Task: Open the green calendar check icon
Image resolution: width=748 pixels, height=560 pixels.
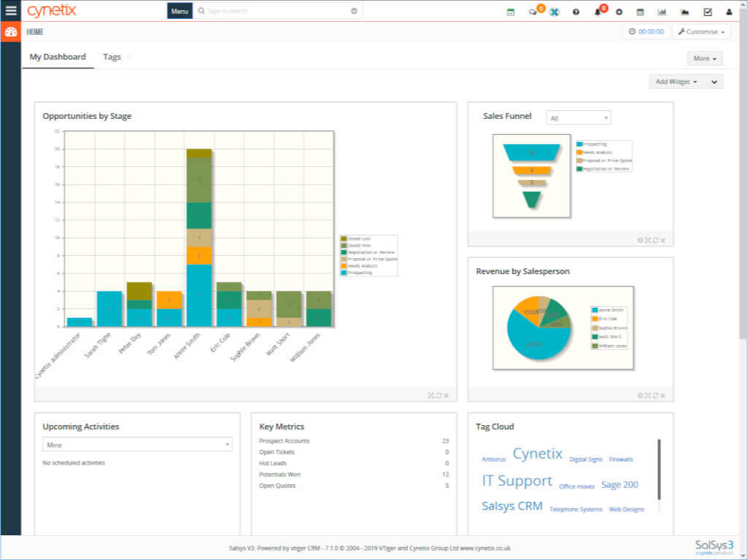Action: [510, 12]
